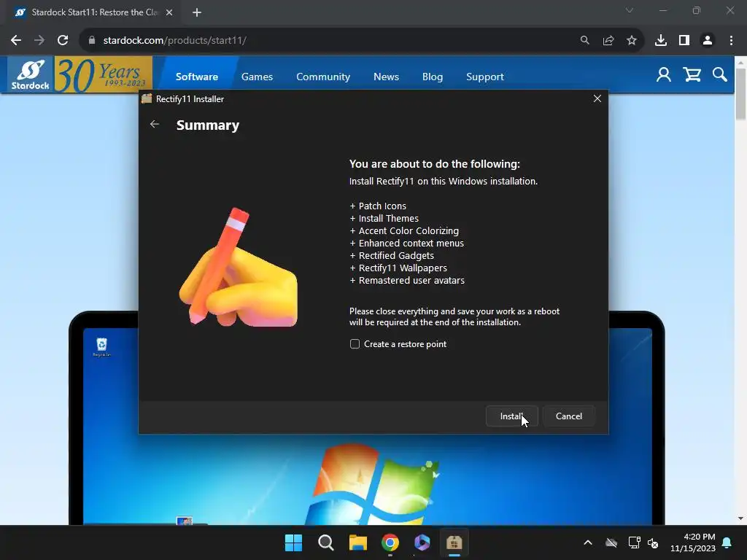Open the News menu item
The width and height of the screenshot is (747, 560).
click(x=386, y=77)
